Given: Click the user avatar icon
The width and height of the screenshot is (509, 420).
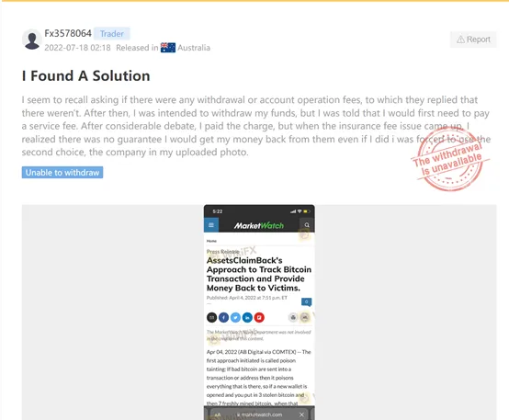Looking at the screenshot, I should tap(32, 40).
